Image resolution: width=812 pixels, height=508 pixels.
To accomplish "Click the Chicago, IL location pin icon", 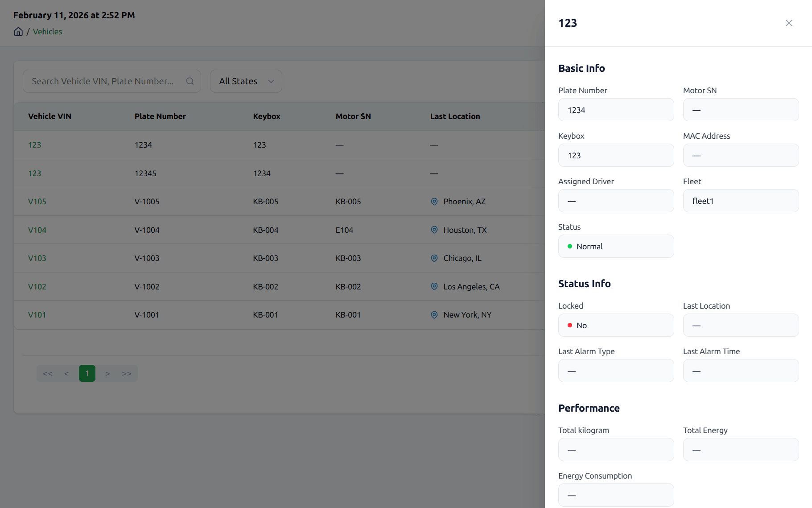I will click(434, 258).
